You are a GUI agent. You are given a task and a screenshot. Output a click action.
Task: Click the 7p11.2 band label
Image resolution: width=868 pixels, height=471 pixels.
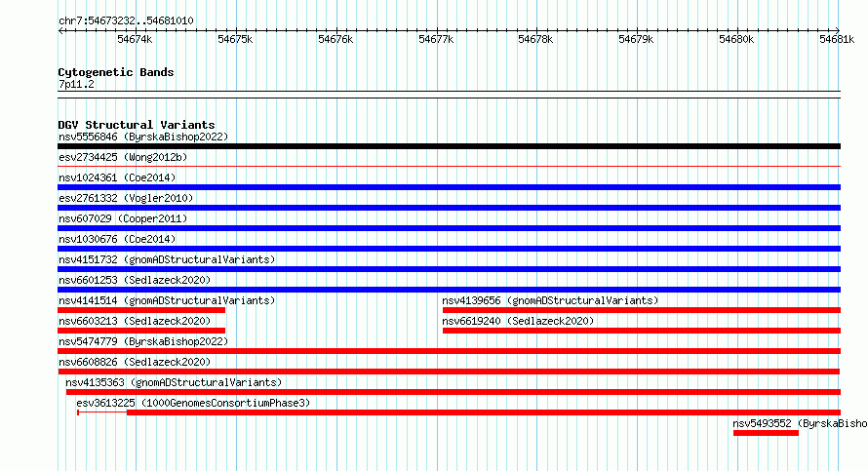click(76, 85)
